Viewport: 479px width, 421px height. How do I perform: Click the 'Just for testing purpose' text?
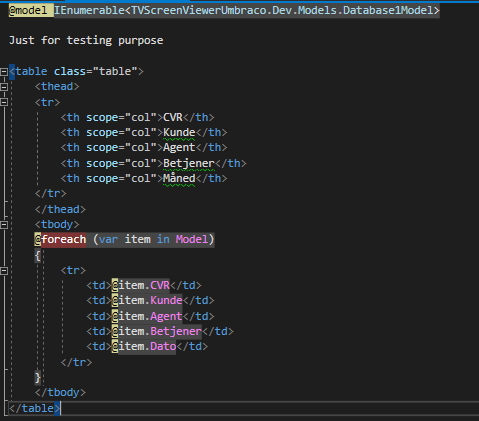coord(86,40)
